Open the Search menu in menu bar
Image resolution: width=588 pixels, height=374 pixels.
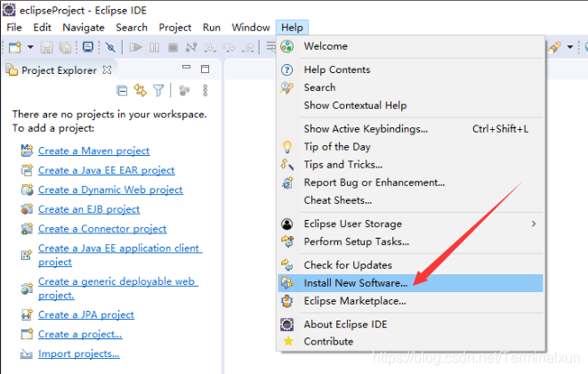(x=132, y=28)
